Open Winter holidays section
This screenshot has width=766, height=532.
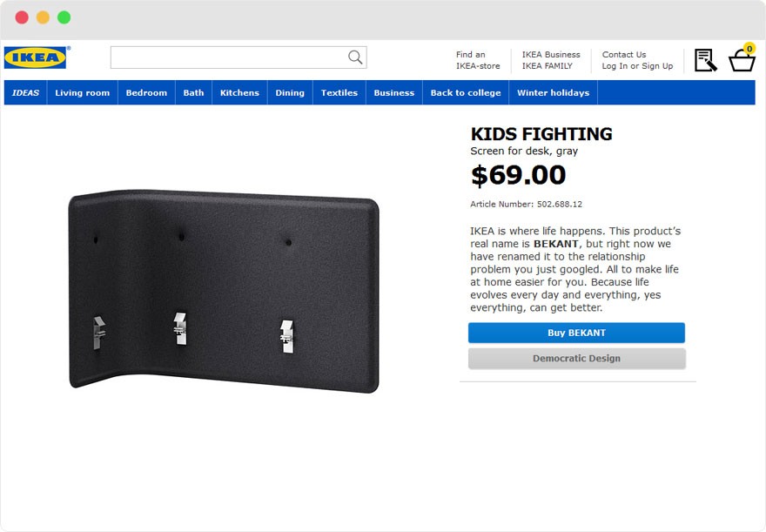[x=553, y=93]
